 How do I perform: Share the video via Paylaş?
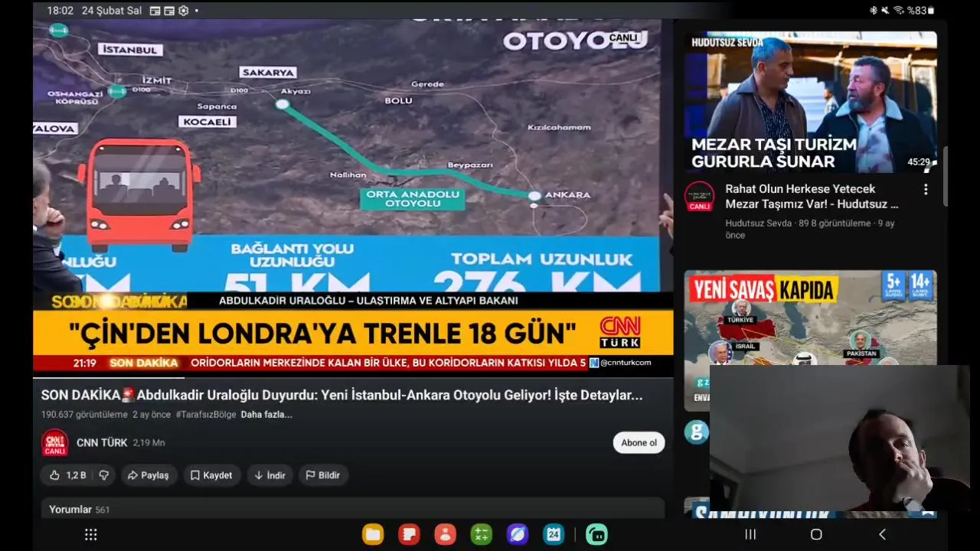pyautogui.click(x=149, y=475)
